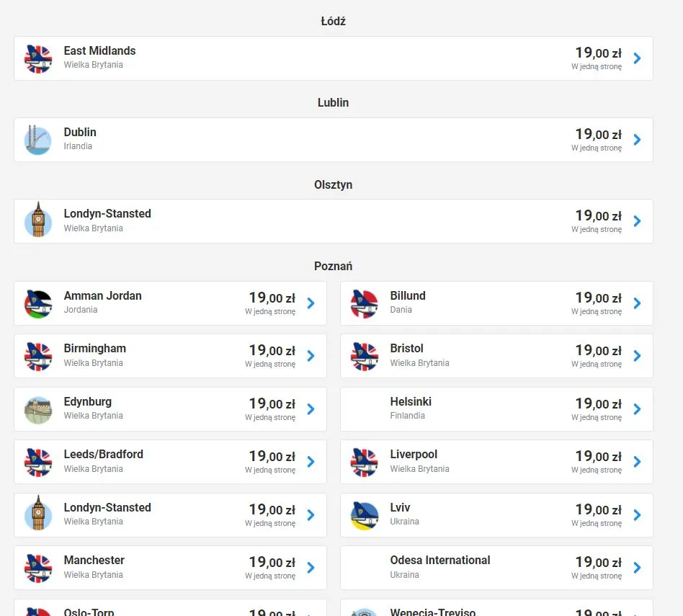Click Big Ben icon under Olsztyn

(x=38, y=220)
